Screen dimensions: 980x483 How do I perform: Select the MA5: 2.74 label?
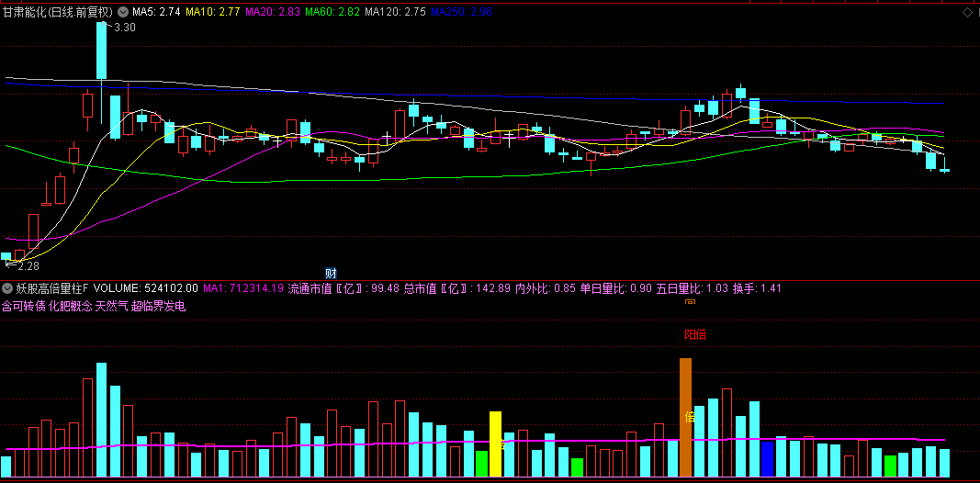pyautogui.click(x=157, y=11)
